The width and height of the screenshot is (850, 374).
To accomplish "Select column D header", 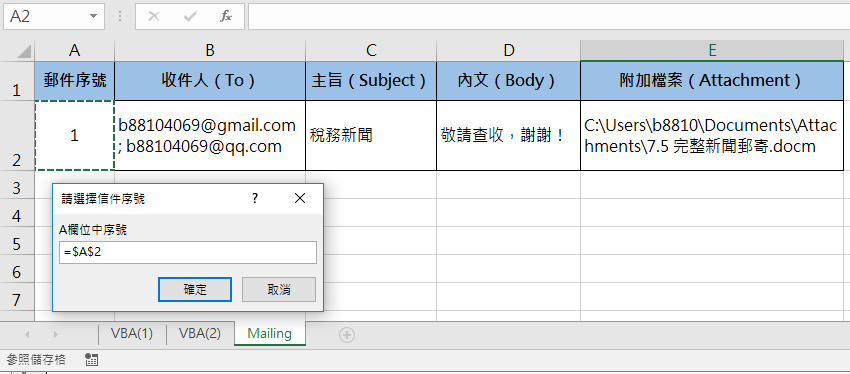I will pos(508,50).
